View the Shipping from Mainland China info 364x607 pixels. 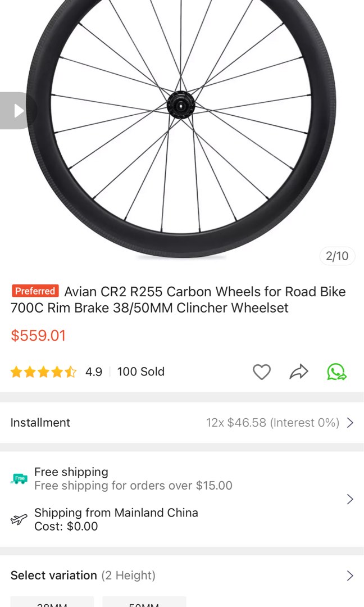point(116,513)
